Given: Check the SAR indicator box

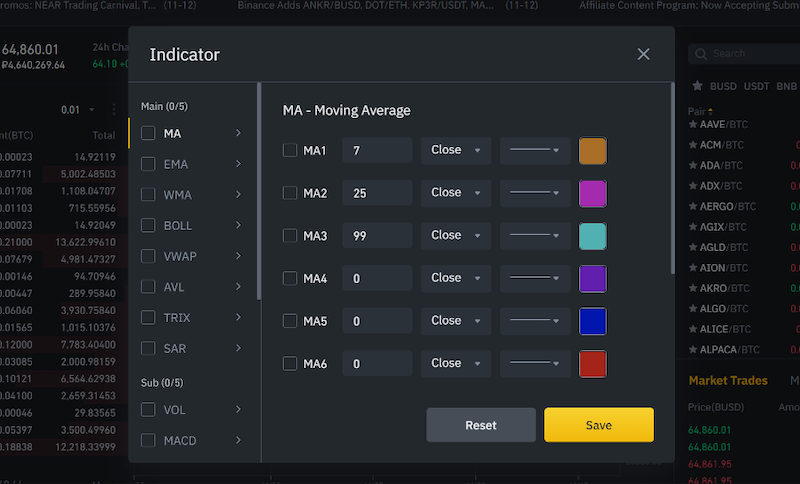Looking at the screenshot, I should point(148,348).
